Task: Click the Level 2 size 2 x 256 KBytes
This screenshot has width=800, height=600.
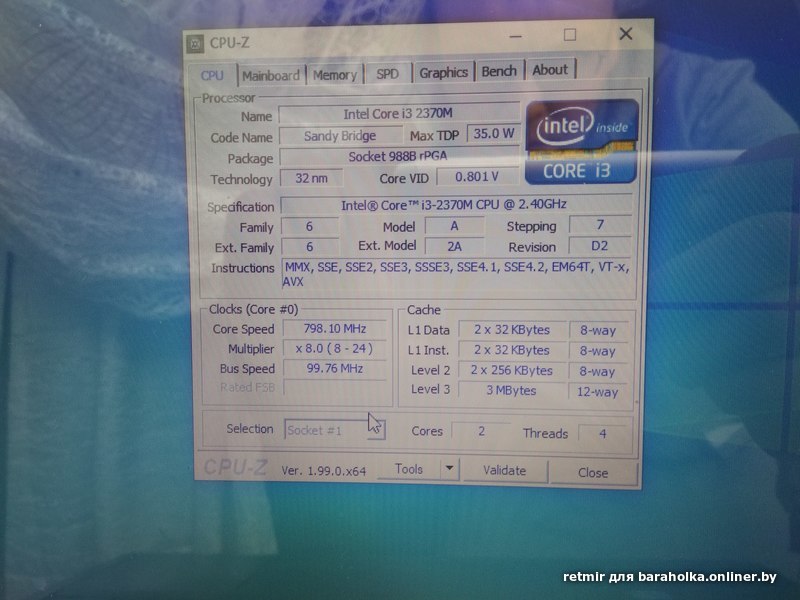Action: (x=512, y=370)
